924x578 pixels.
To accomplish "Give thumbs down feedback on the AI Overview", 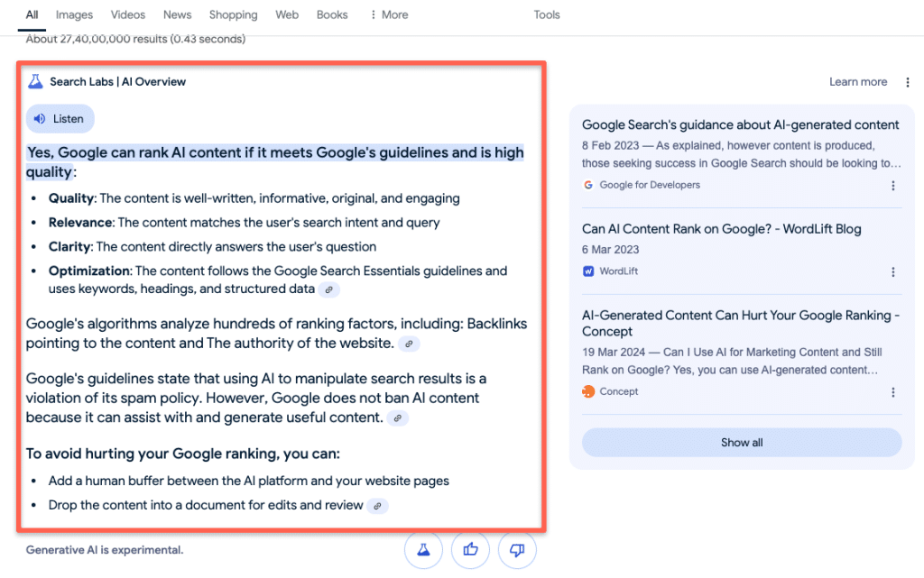I will pos(516,549).
